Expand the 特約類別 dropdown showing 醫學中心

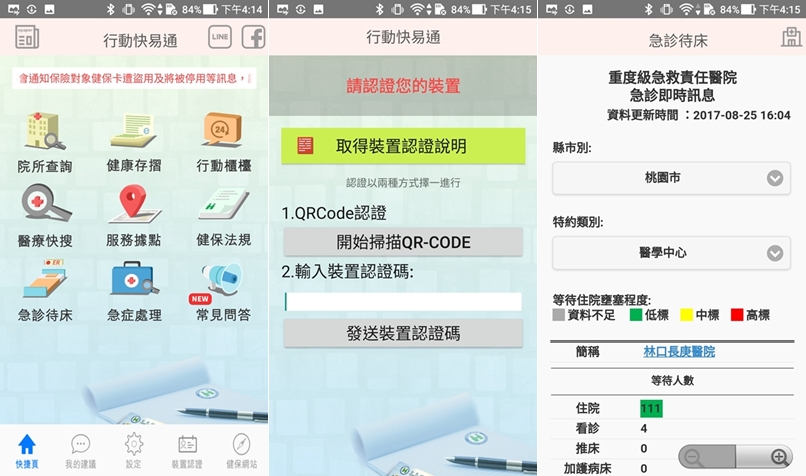(x=671, y=252)
